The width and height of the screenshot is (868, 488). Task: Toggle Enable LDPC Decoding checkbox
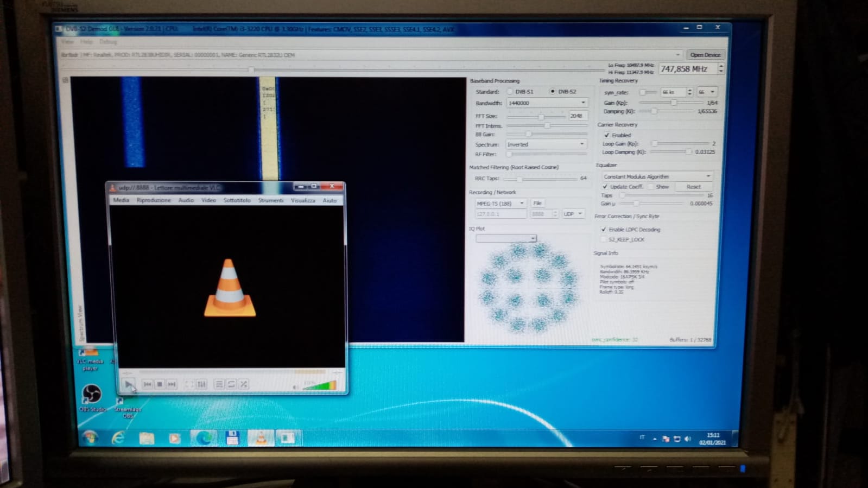pyautogui.click(x=604, y=230)
